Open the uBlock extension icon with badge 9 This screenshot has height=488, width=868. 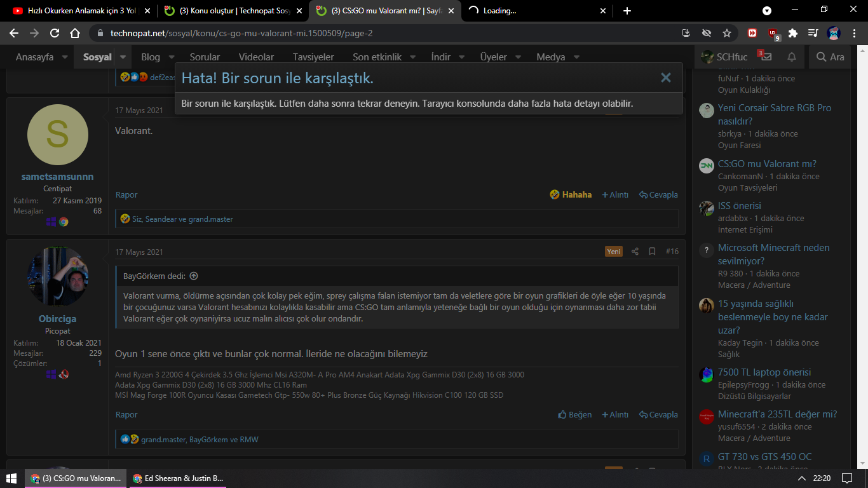(773, 34)
